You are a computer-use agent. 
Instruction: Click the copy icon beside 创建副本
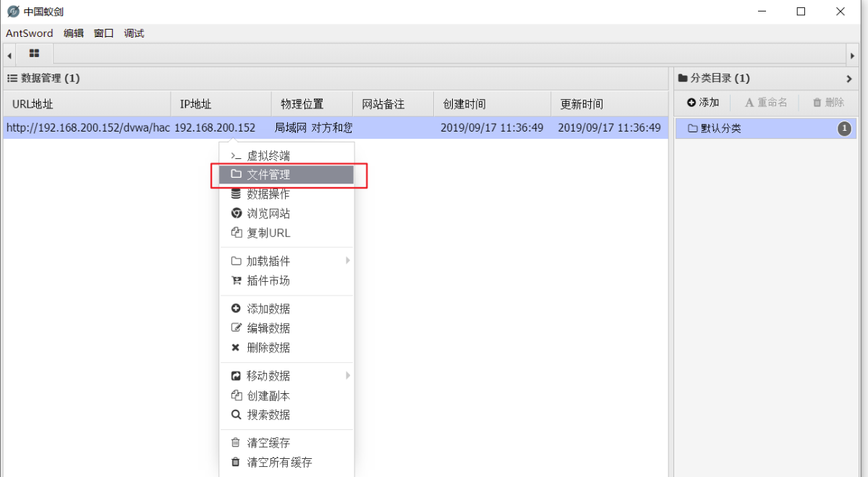236,395
